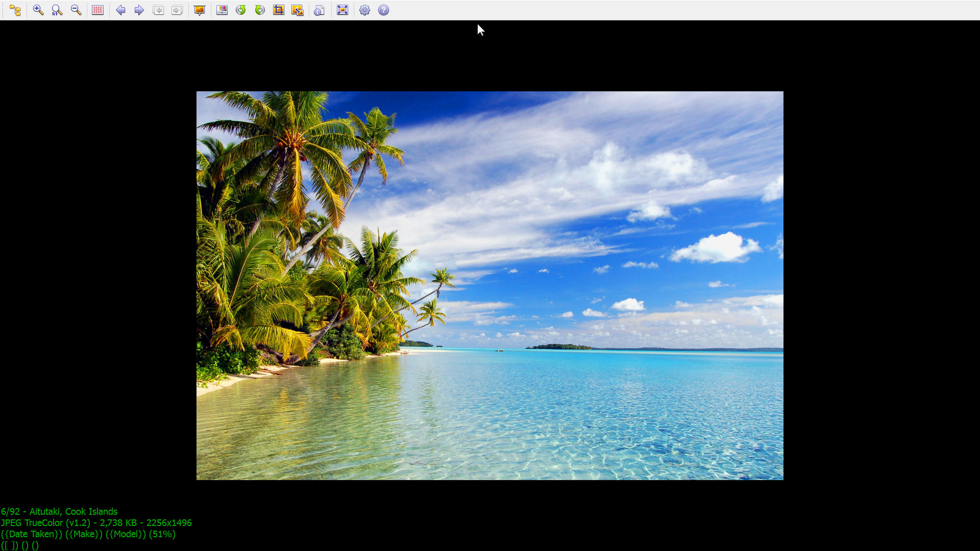The width and height of the screenshot is (980, 551).
Task: Open help with question mark icon
Action: (x=384, y=10)
